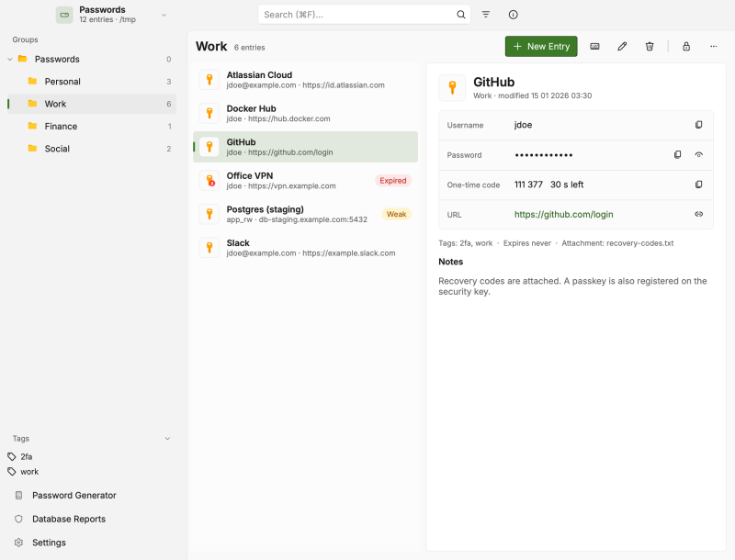Open the search filter options icon
735x560 pixels.
click(486, 15)
